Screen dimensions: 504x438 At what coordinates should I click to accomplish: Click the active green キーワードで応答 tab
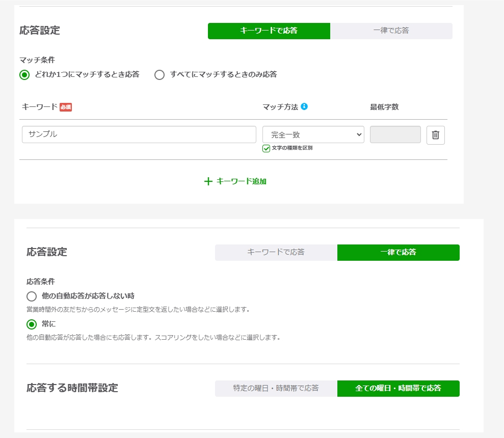tap(269, 31)
